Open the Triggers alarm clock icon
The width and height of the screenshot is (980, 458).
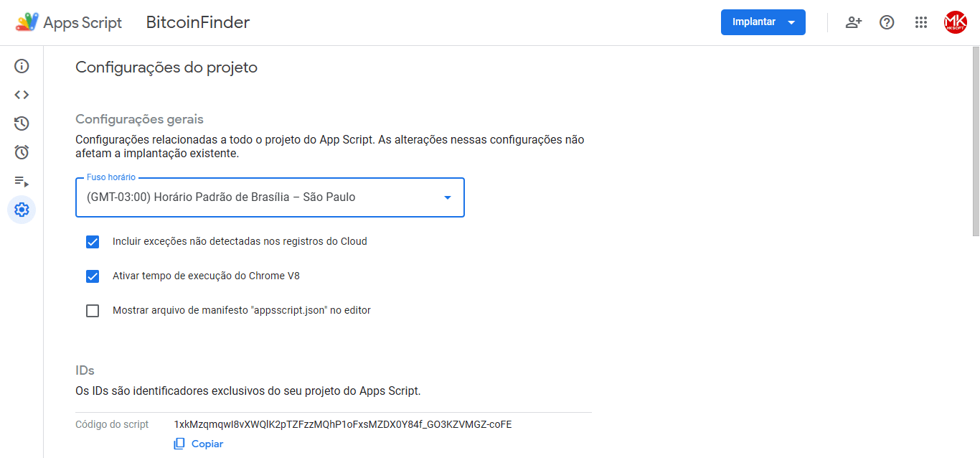point(22,152)
